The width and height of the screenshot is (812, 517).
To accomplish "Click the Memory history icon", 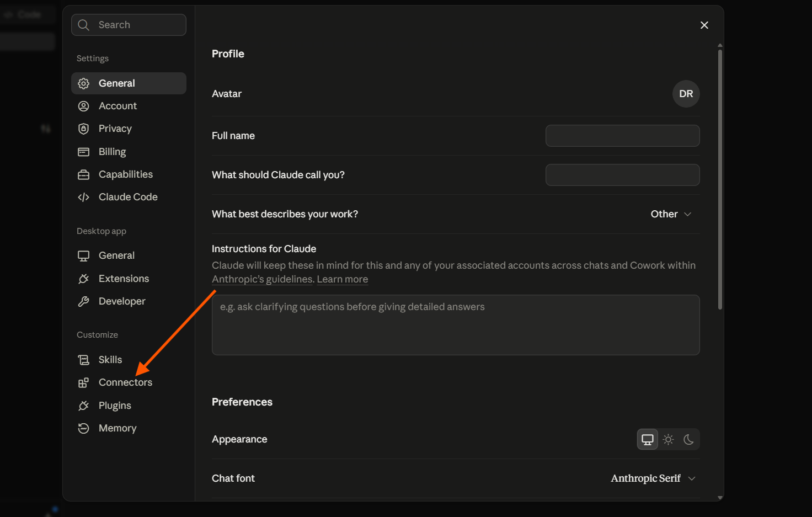I will (83, 428).
